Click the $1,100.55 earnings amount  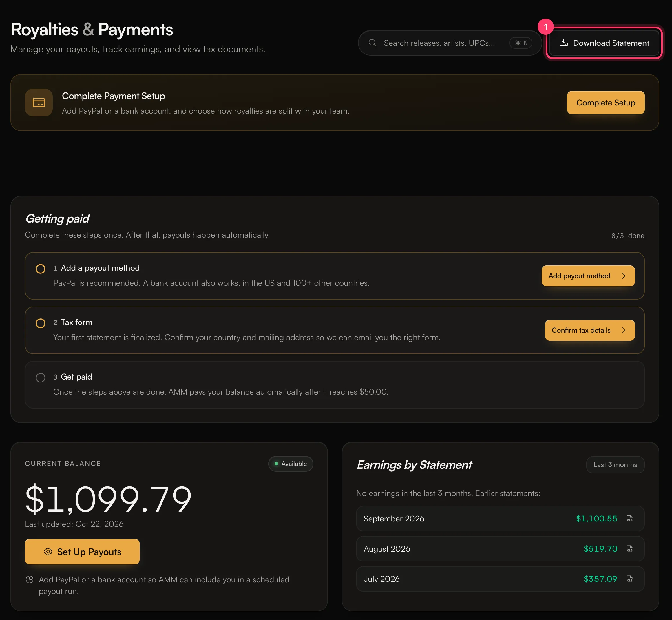[x=596, y=518]
